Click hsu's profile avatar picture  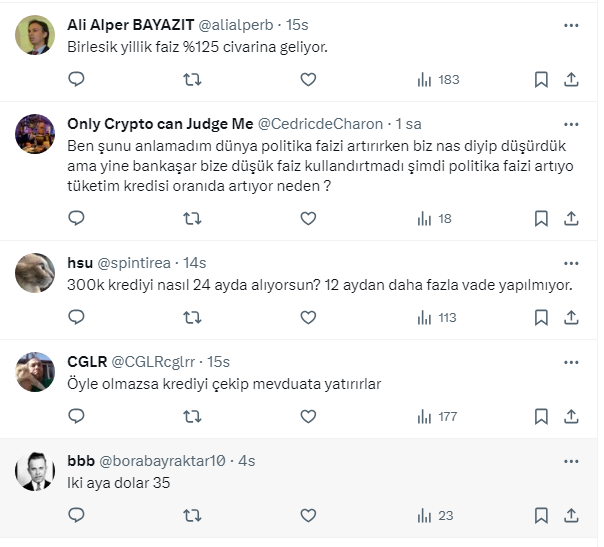[35, 272]
